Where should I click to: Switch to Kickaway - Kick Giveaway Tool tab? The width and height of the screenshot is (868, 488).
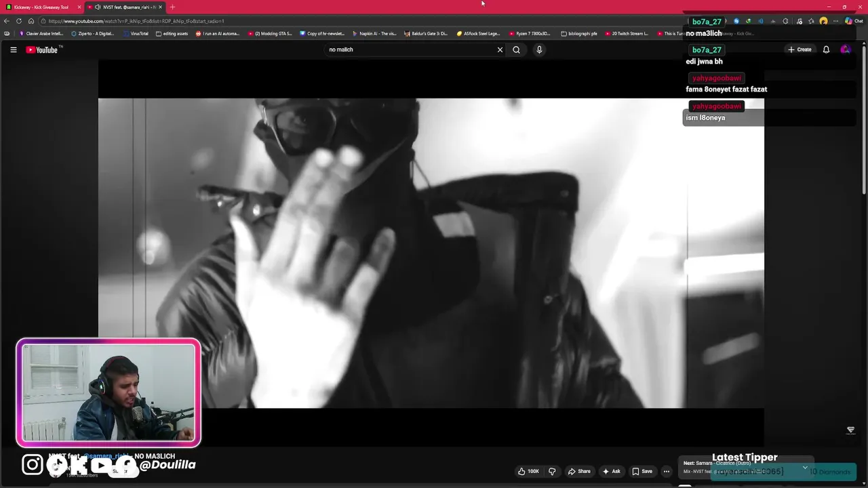tap(41, 7)
